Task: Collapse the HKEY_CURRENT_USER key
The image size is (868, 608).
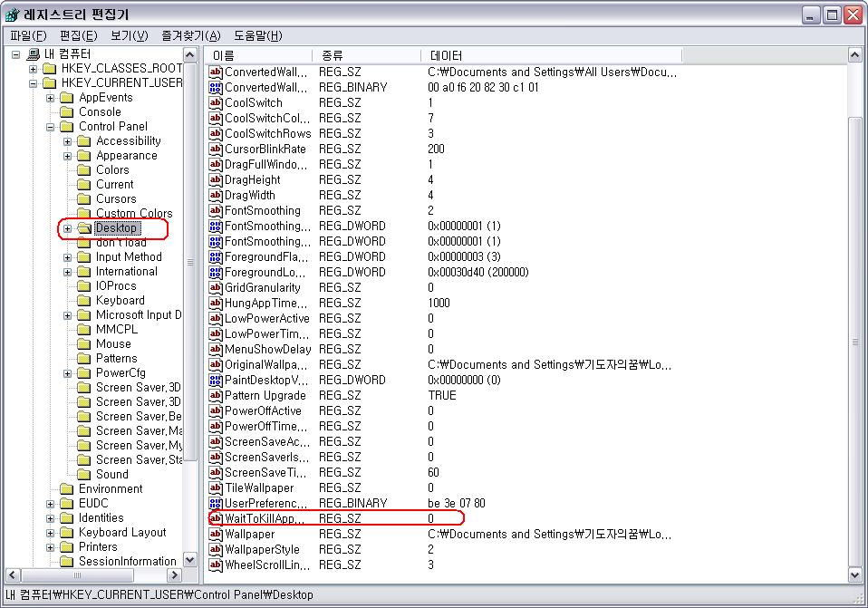Action: [x=34, y=83]
